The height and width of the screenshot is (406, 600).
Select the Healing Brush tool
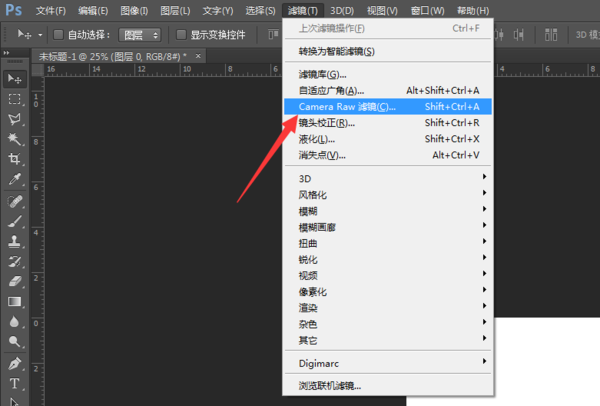click(x=15, y=201)
